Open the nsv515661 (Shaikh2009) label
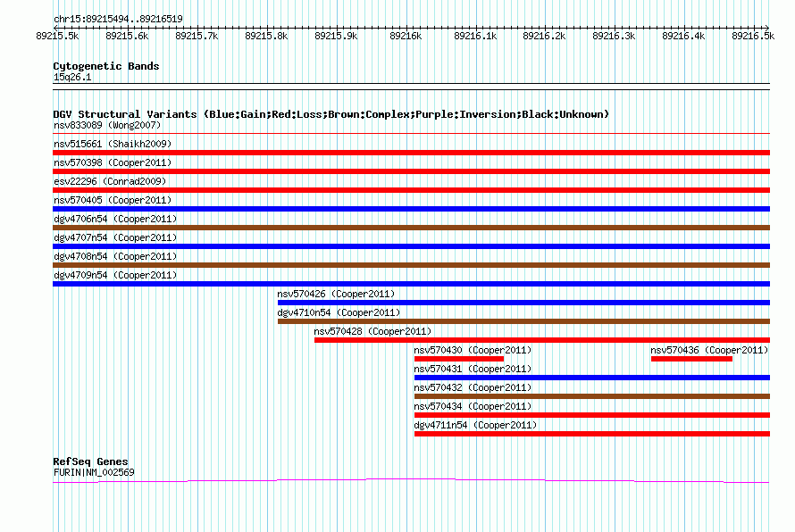The height and width of the screenshot is (532, 795). pyautogui.click(x=113, y=144)
